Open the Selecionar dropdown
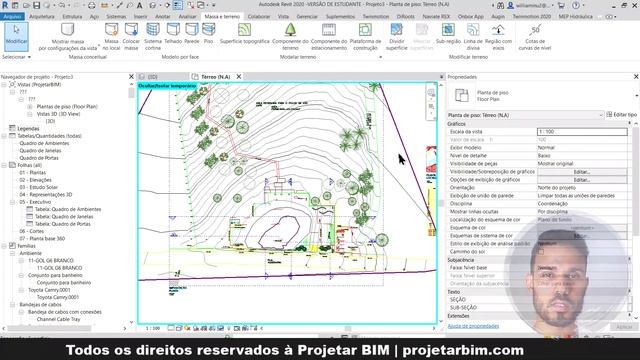The width and height of the screenshot is (640, 360). [x=16, y=57]
